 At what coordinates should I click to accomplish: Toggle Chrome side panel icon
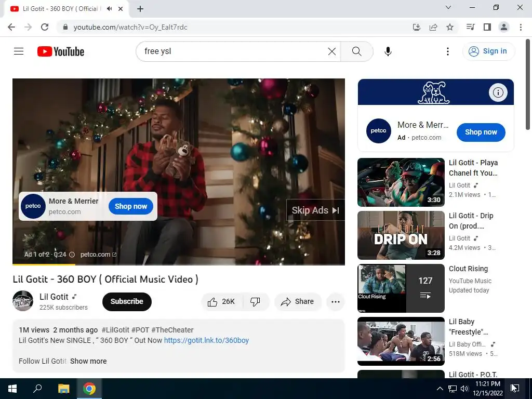pos(487,27)
